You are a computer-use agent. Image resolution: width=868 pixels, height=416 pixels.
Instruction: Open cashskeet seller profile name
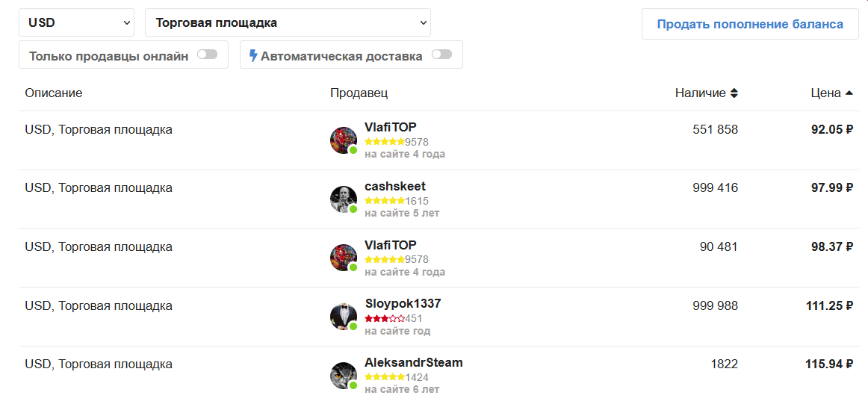click(395, 187)
